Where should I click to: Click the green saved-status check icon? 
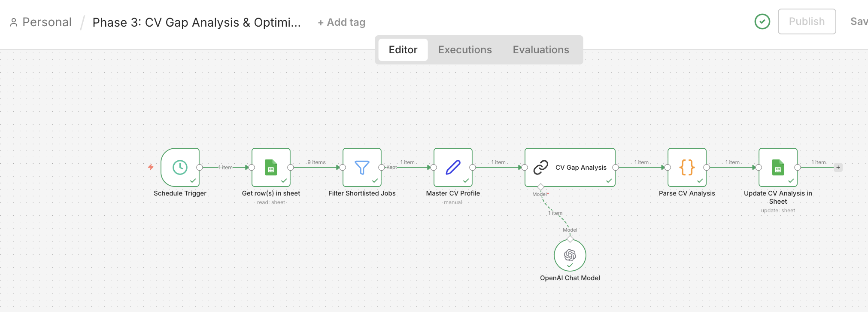pos(762,21)
